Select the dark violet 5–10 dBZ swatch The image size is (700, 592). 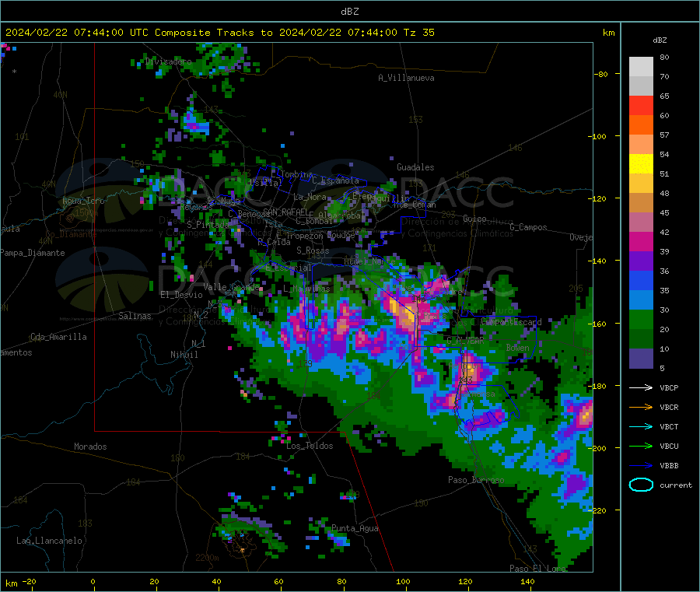coord(641,359)
